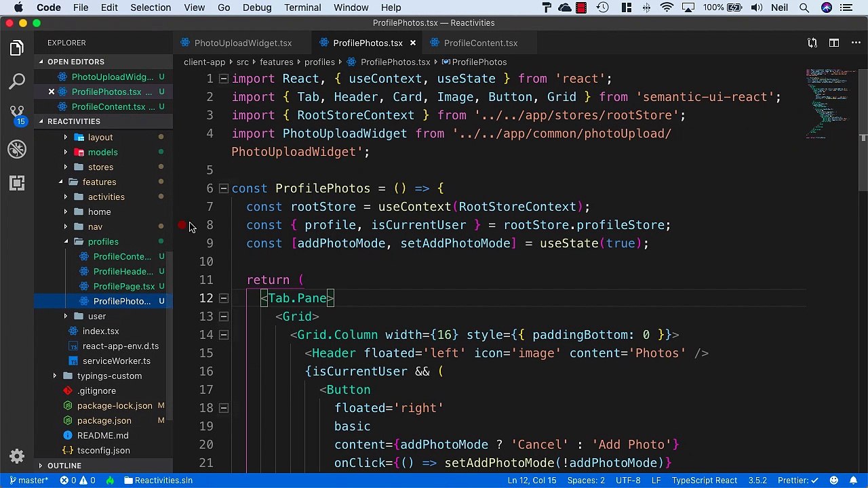Open the Search view in activity bar
This screenshot has height=488, width=868.
coord(17,81)
